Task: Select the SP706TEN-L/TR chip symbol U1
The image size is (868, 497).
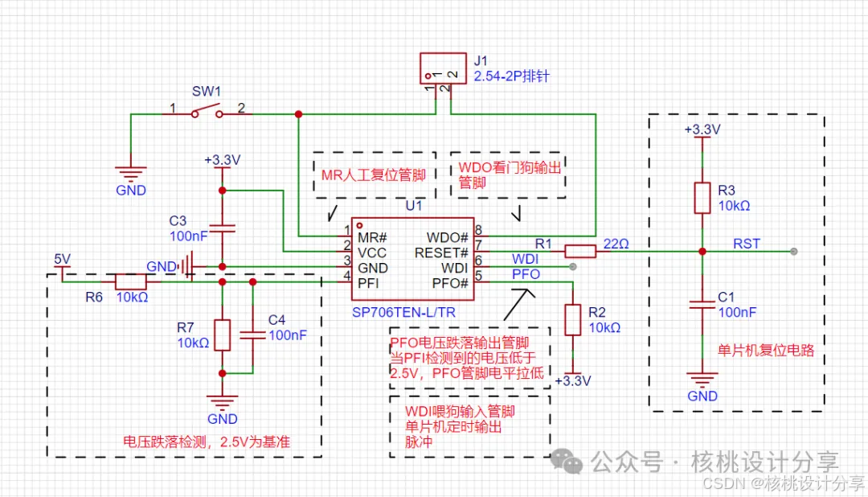Action: click(412, 257)
